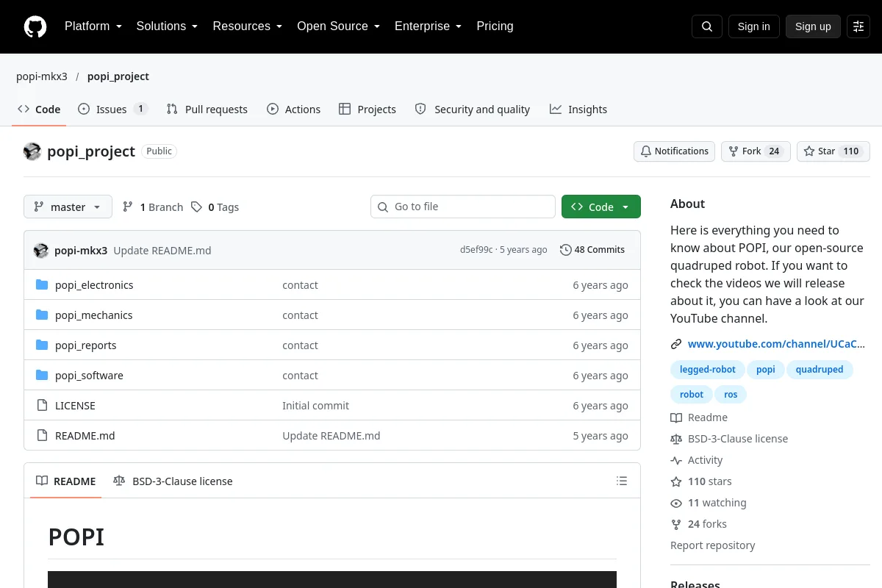Focus the Go to file search field
882x588 pixels.
tap(463, 207)
